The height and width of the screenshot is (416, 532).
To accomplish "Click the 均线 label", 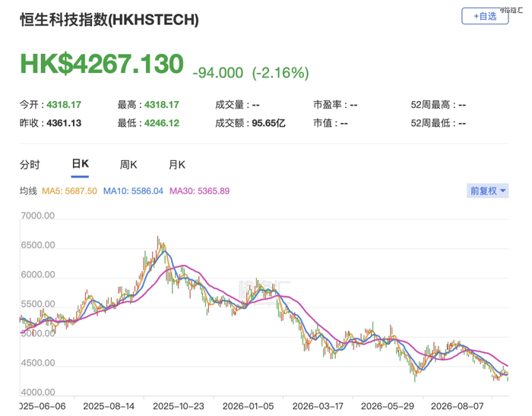I will [x=28, y=191].
